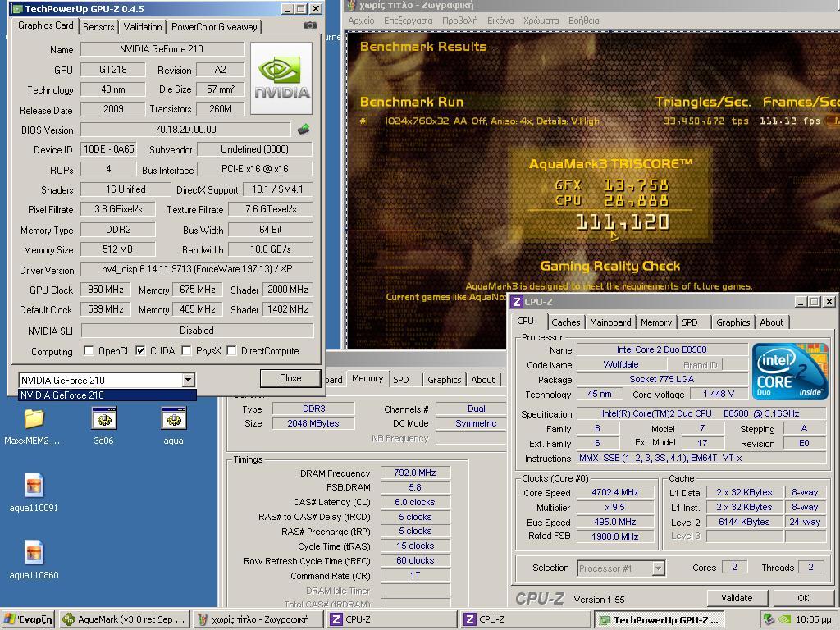Open the Αρχείο menu in Paint
This screenshot has width=840, height=630.
click(361, 21)
